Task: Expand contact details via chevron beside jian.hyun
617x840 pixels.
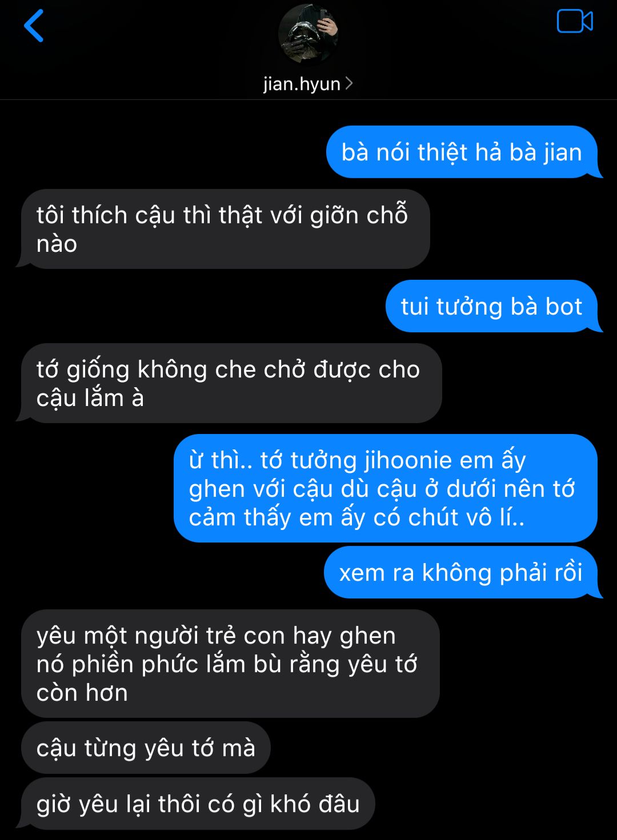Action: point(349,83)
